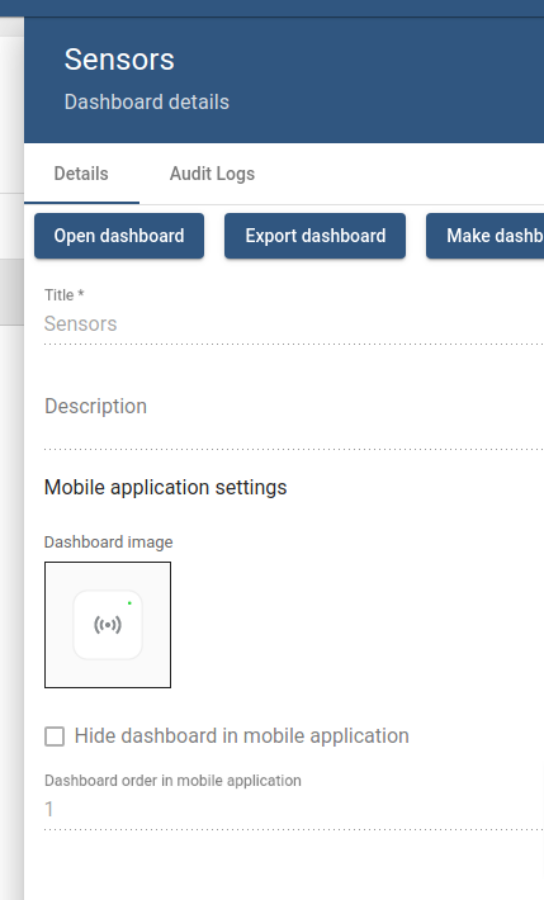This screenshot has width=544, height=900.
Task: Click the Export dashboard button
Action: tap(315, 236)
